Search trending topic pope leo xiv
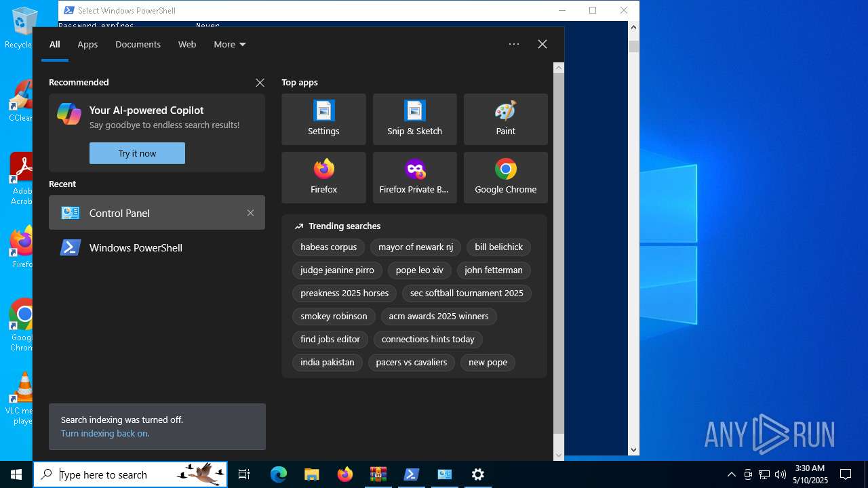The width and height of the screenshot is (868, 488). [419, 270]
